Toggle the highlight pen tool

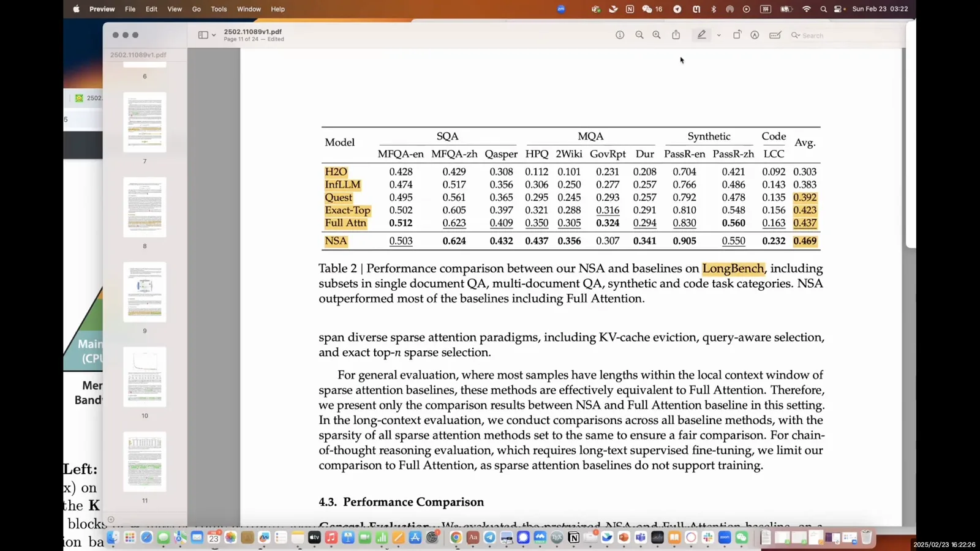(701, 35)
